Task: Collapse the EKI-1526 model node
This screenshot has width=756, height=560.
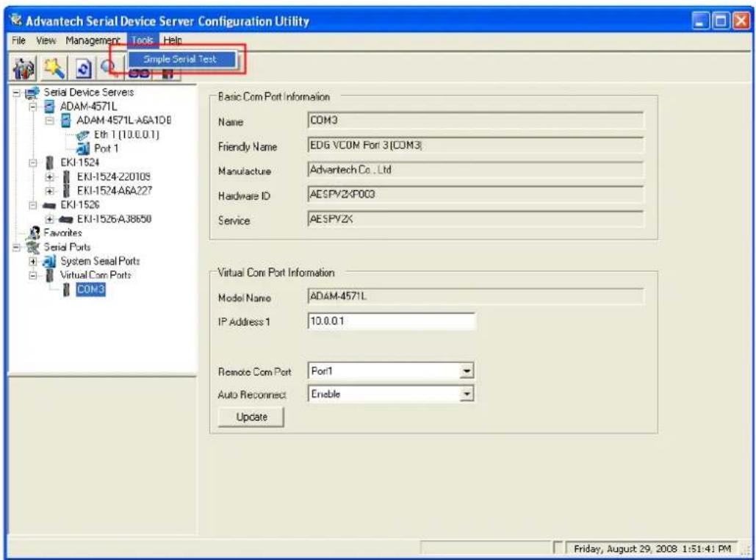Action: point(33,206)
